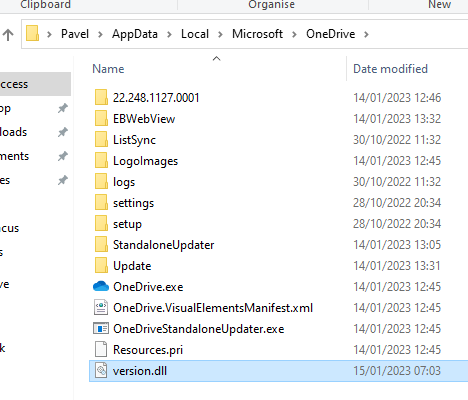
Task: Select the EBWebView folder name
Action: click(x=144, y=119)
